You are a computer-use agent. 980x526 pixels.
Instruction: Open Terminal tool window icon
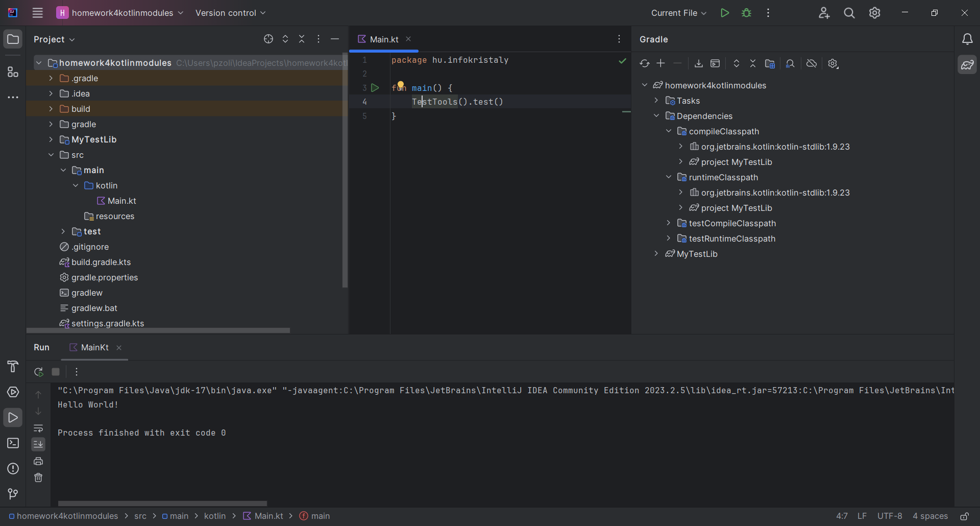click(x=13, y=443)
